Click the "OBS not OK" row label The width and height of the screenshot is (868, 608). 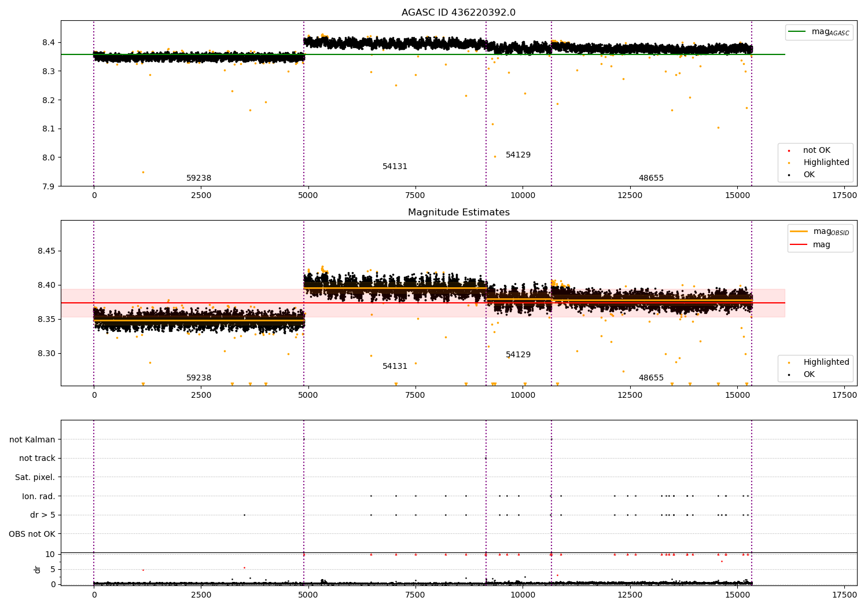(x=32, y=534)
